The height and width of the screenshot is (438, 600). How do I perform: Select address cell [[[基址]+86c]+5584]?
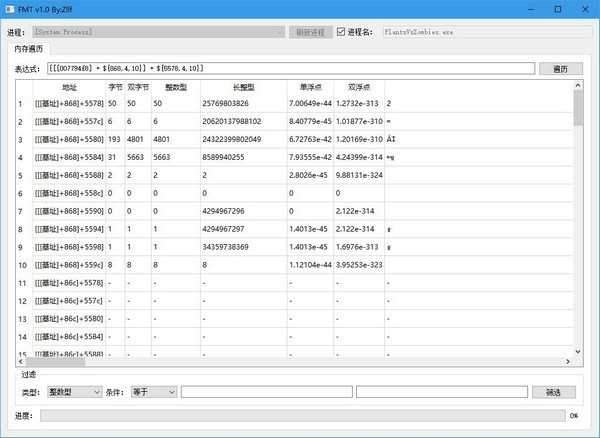tap(69, 337)
